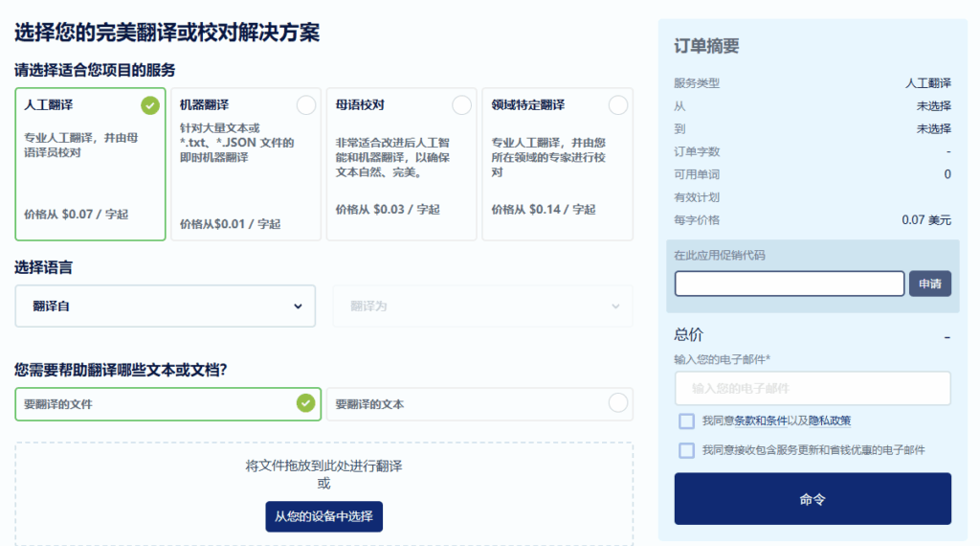Click green checkmark on 人工翻译 card
Image resolution: width=980 pixels, height=546 pixels.
[150, 105]
